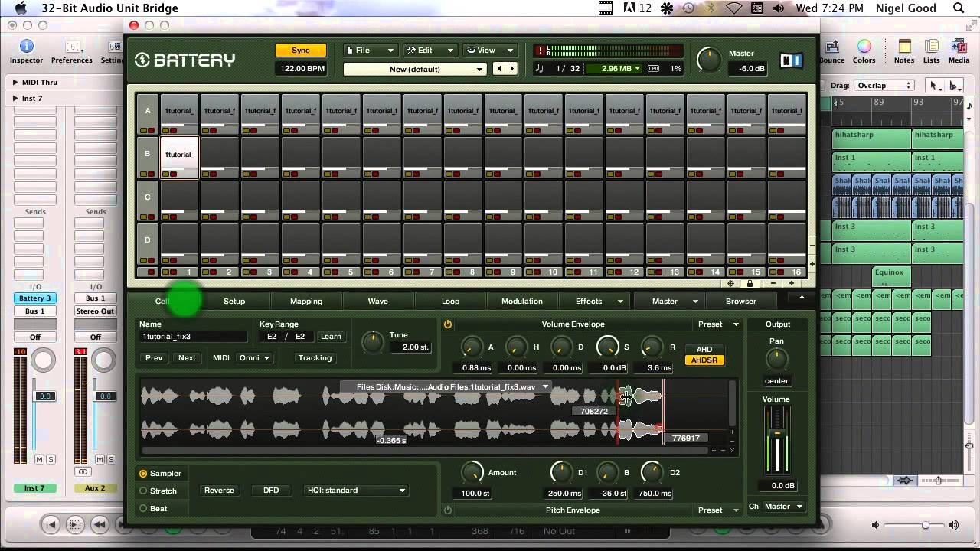Click Logic rewind transport button

(99, 524)
